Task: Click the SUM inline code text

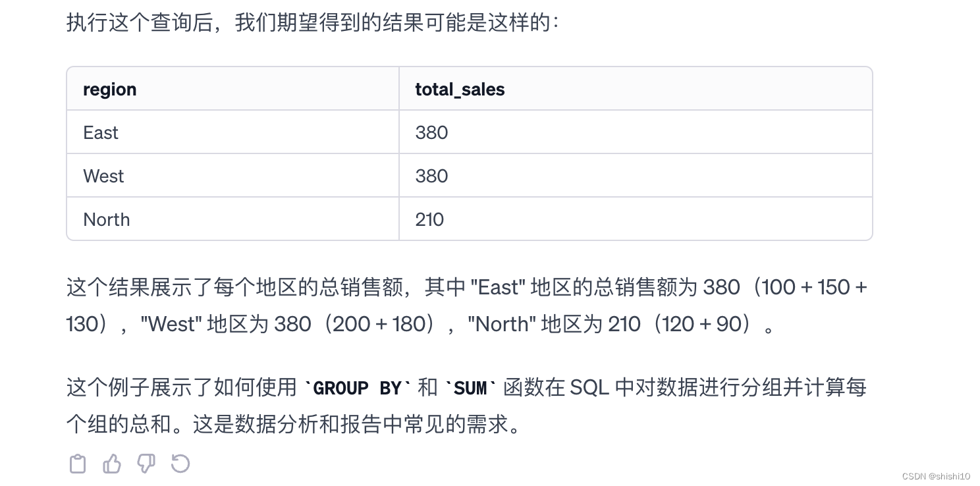Action: [470, 389]
